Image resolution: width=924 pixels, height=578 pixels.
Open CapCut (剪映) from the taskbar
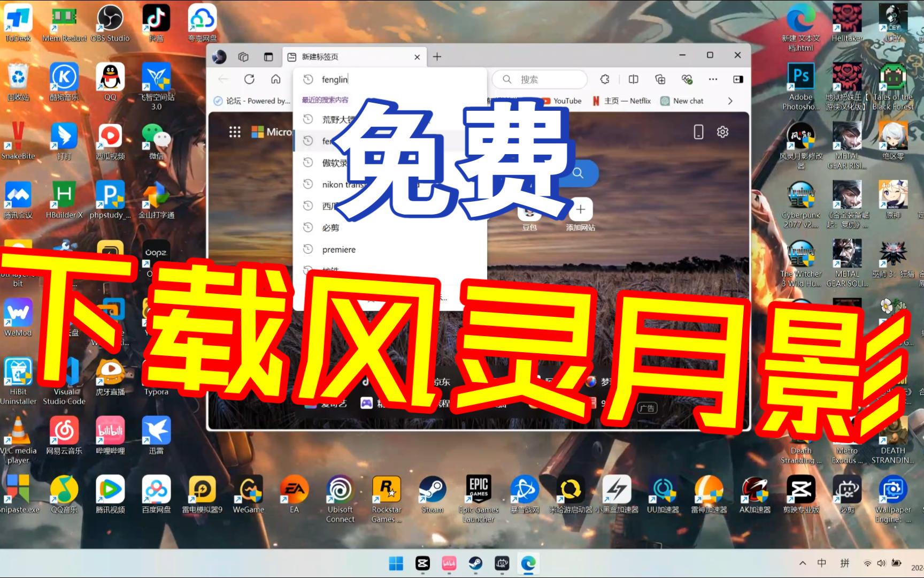(422, 563)
